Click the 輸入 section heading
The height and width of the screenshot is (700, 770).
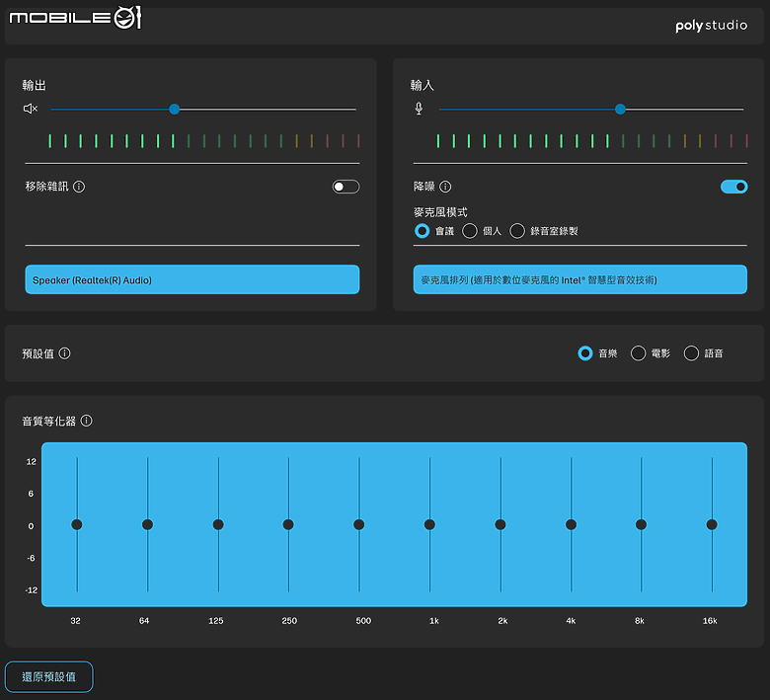point(423,86)
